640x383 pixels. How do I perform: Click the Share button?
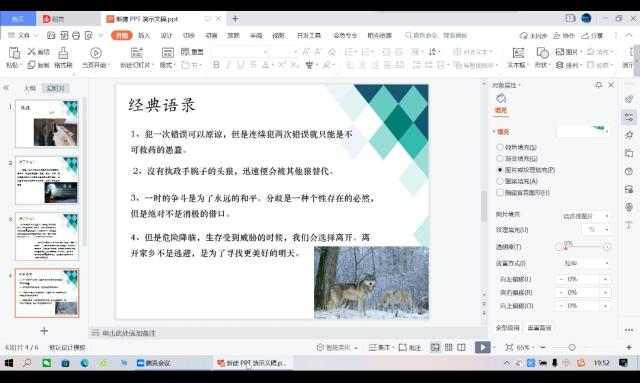coord(592,36)
